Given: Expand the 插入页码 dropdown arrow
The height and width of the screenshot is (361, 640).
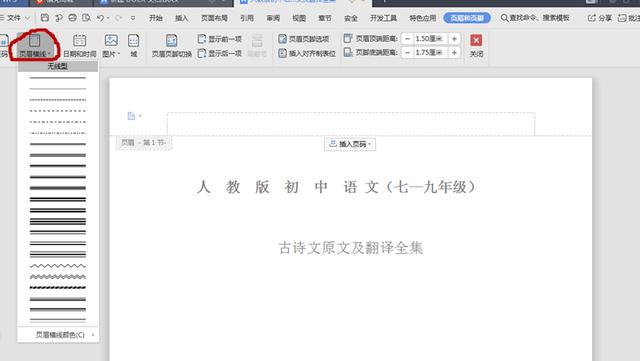Looking at the screenshot, I should point(370,144).
